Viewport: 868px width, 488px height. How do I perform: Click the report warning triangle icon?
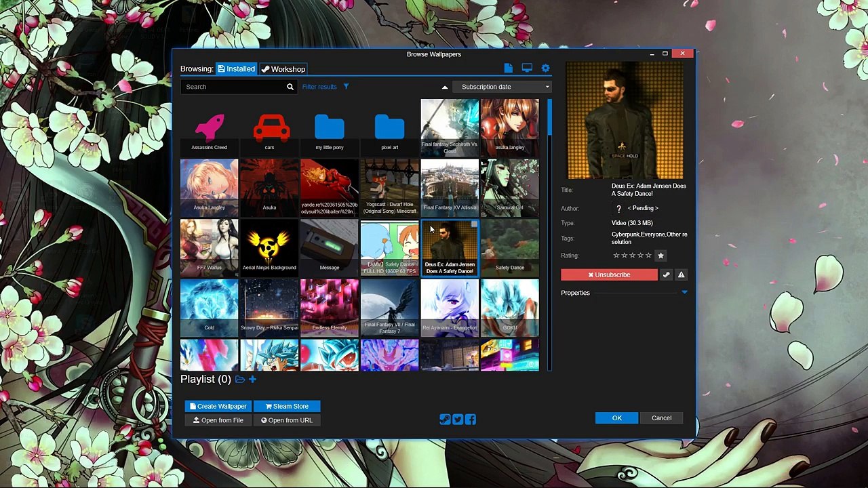point(681,274)
